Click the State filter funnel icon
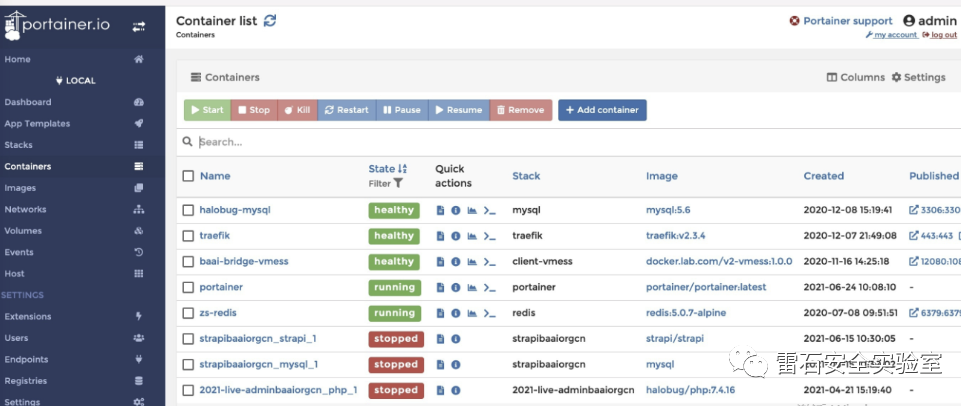Viewport: 974px width, 406px height. click(x=398, y=183)
